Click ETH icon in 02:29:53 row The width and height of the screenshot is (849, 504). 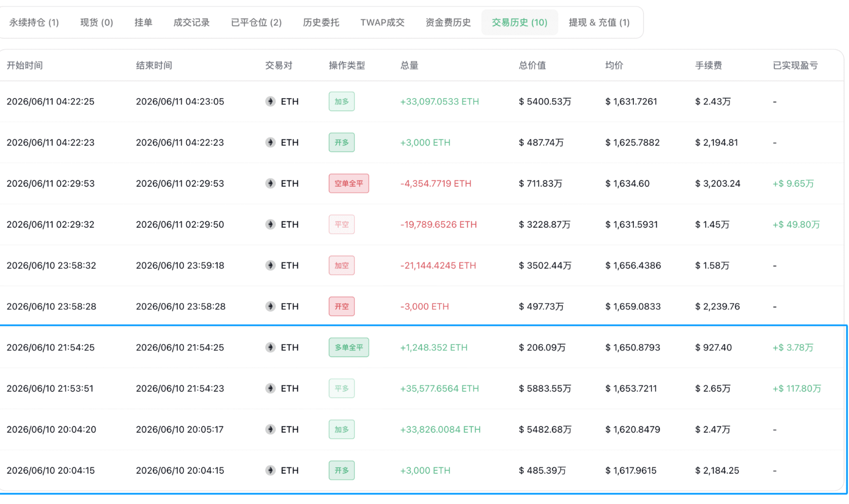[270, 184]
